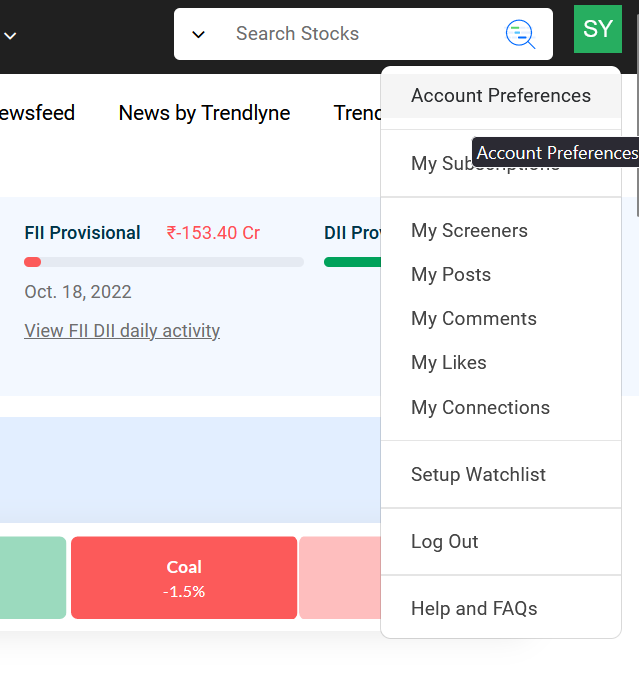
Task: Open Account Preferences from the menu
Action: pos(501,96)
